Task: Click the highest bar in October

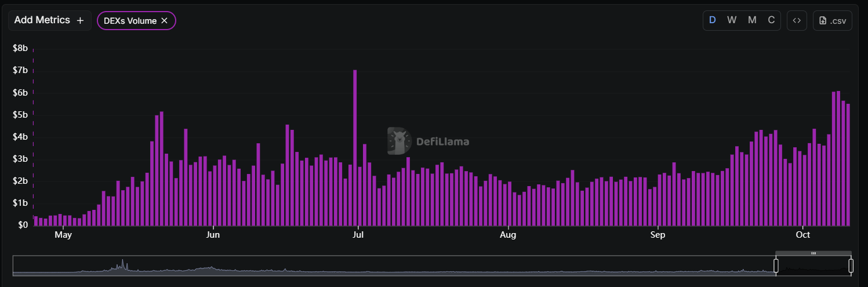Action: click(x=838, y=158)
